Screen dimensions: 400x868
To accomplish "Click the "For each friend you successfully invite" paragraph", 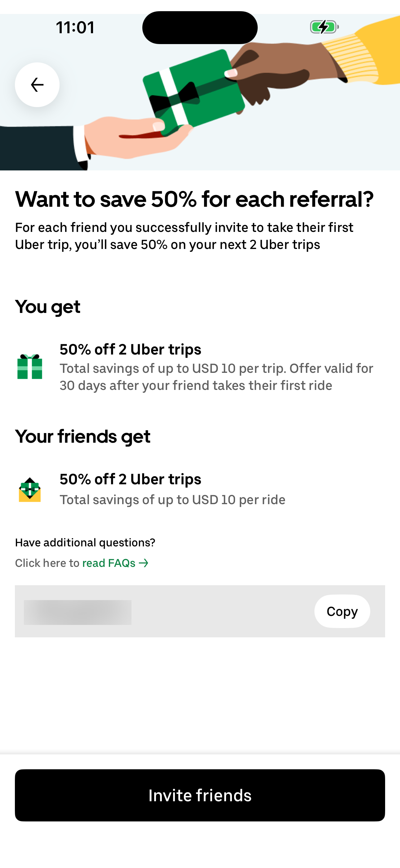I will pos(184,236).
